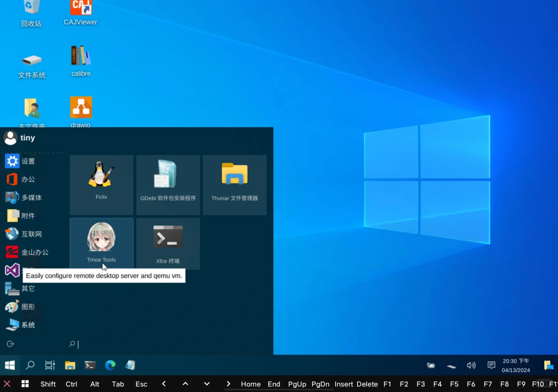
Task: Tap the PgDn key button
Action: click(320, 384)
